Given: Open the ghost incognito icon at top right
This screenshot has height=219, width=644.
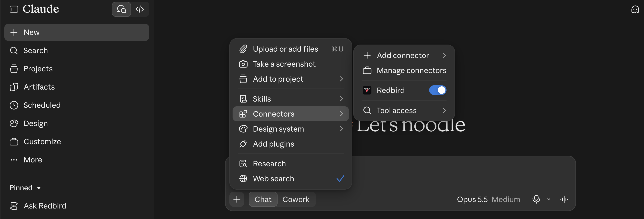Looking at the screenshot, I should click(635, 9).
